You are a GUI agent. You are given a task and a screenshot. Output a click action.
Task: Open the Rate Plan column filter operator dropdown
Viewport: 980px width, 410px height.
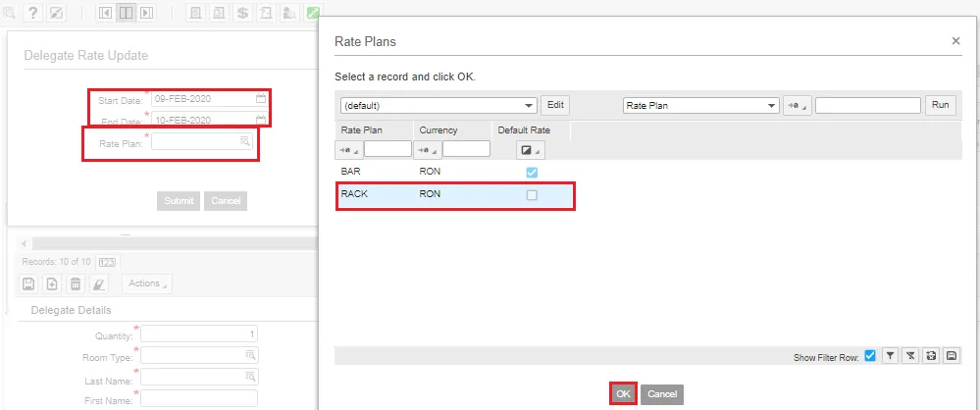[x=348, y=150]
